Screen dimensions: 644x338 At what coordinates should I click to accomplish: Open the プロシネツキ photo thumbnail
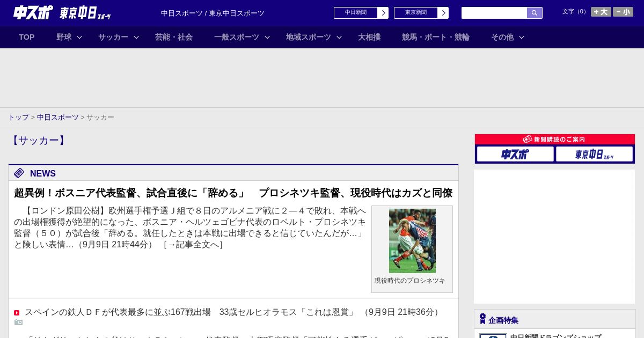(412, 241)
